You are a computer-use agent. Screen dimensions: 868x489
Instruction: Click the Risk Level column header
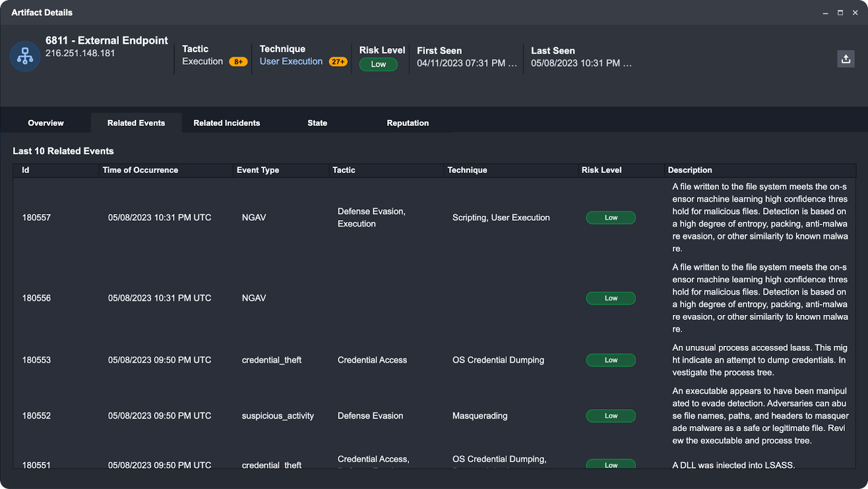pyautogui.click(x=601, y=170)
